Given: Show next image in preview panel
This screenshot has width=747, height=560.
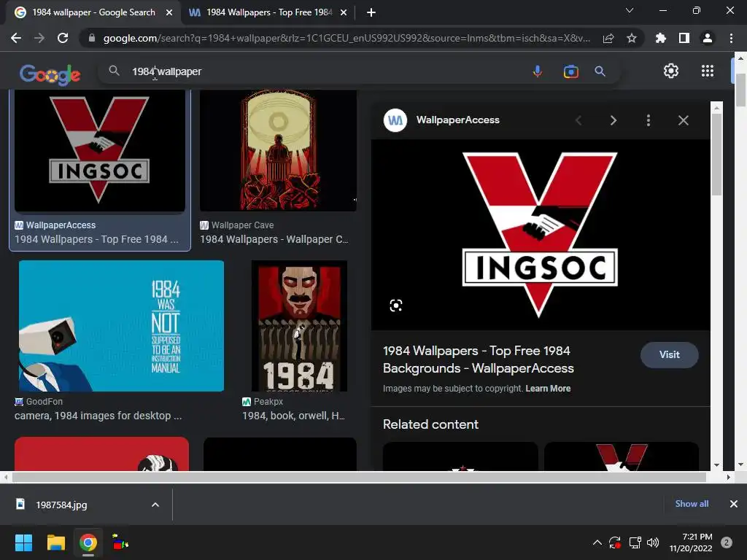Looking at the screenshot, I should point(614,120).
